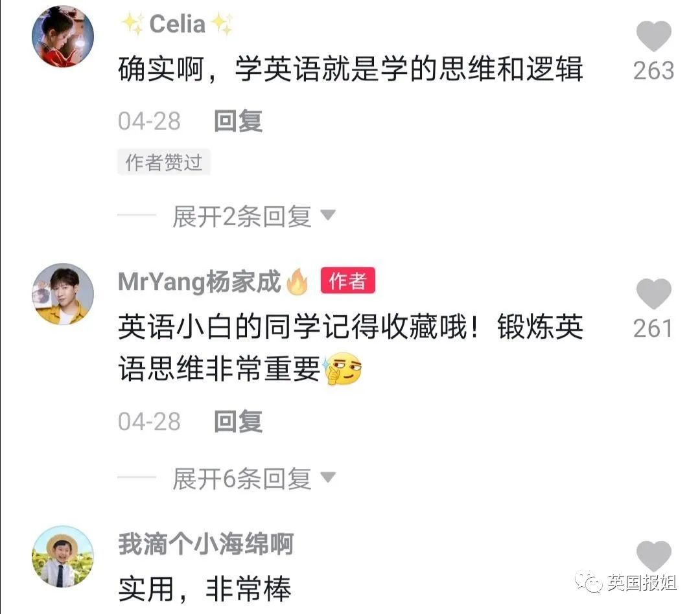Reply to Celia's comment with 回复
700x614 pixels.
[238, 121]
